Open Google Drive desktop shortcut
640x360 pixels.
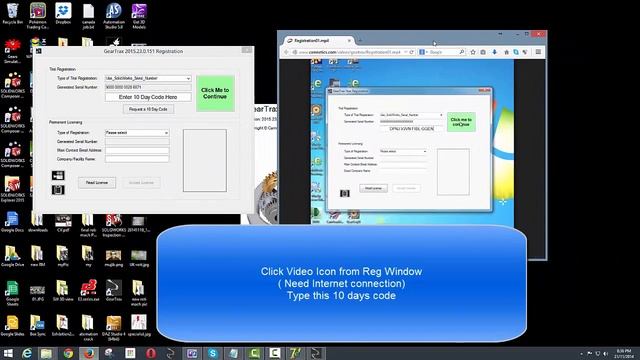point(13,256)
